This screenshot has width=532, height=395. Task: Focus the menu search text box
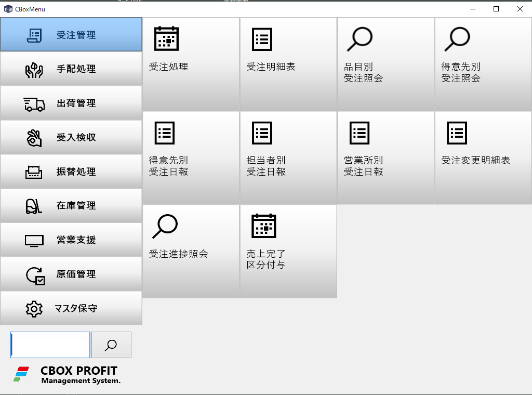[x=50, y=345]
